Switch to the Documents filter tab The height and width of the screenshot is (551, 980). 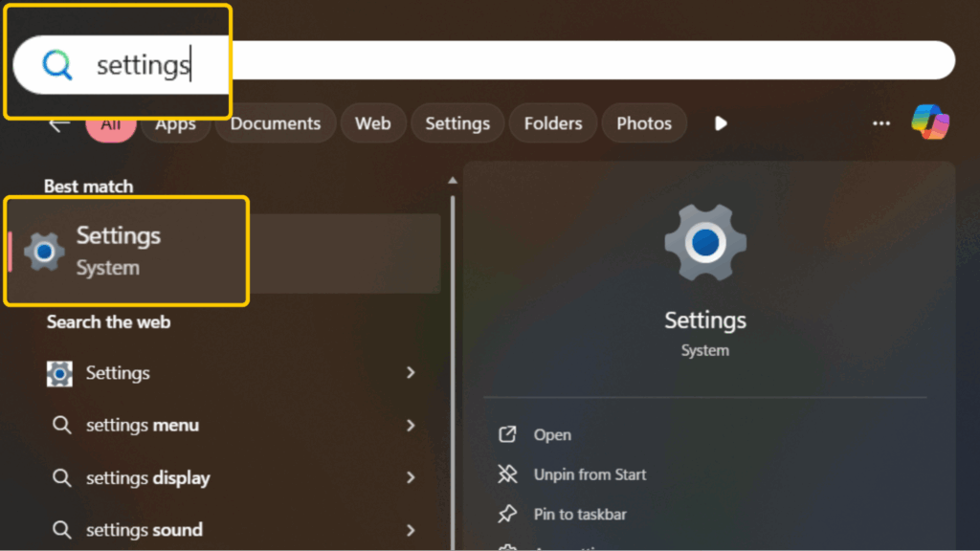[x=276, y=123]
